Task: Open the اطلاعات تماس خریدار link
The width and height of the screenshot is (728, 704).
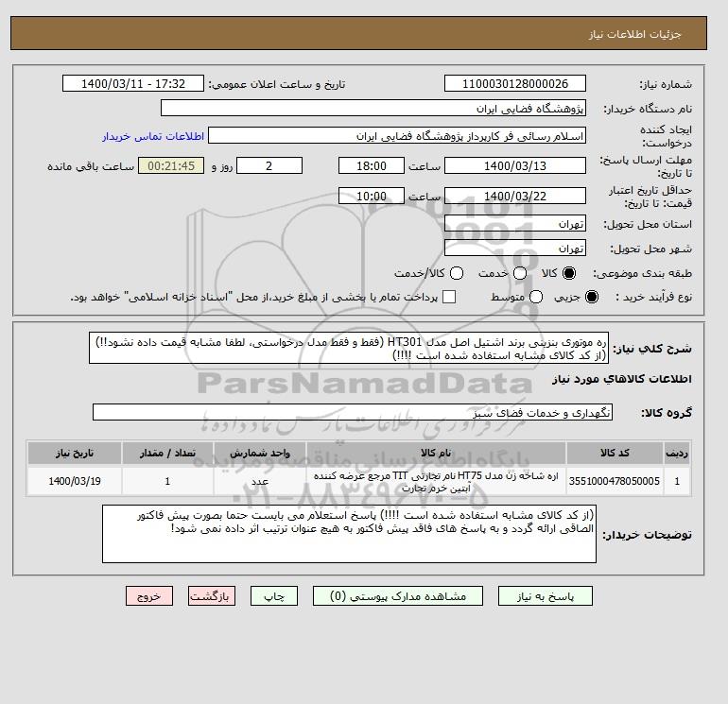Action: [153, 136]
